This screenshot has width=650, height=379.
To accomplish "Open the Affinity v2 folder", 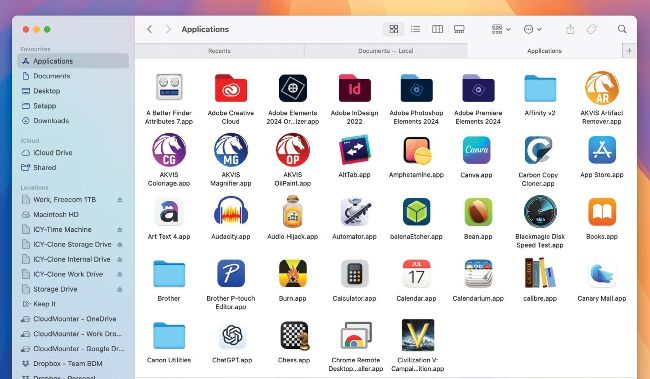I will pos(540,88).
